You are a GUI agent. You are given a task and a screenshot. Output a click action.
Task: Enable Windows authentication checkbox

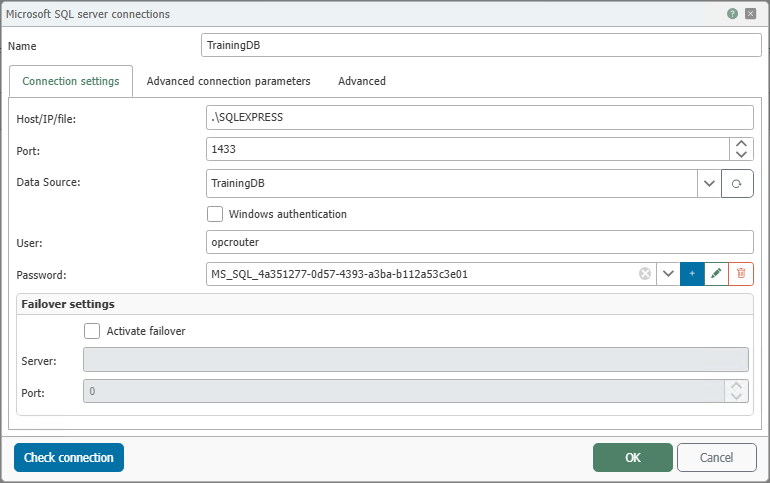215,214
